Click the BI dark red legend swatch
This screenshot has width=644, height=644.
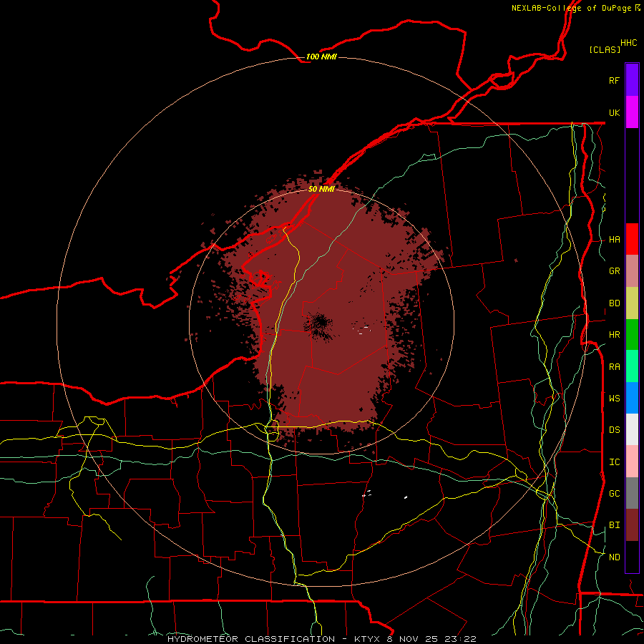pyautogui.click(x=632, y=525)
